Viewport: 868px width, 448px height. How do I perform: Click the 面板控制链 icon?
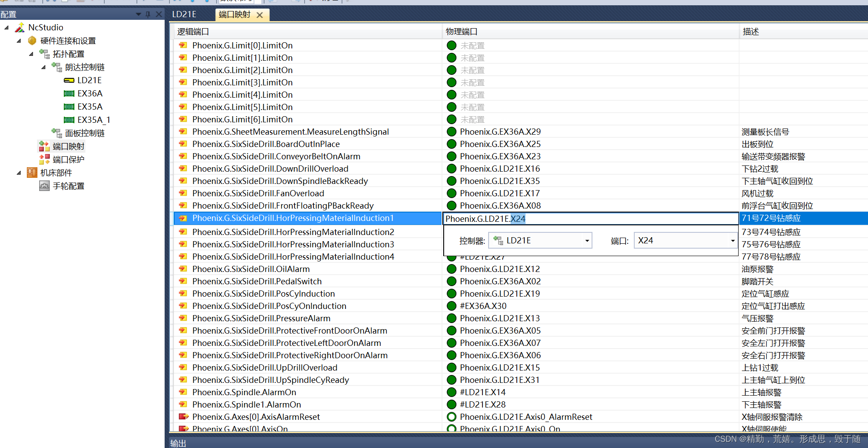56,133
